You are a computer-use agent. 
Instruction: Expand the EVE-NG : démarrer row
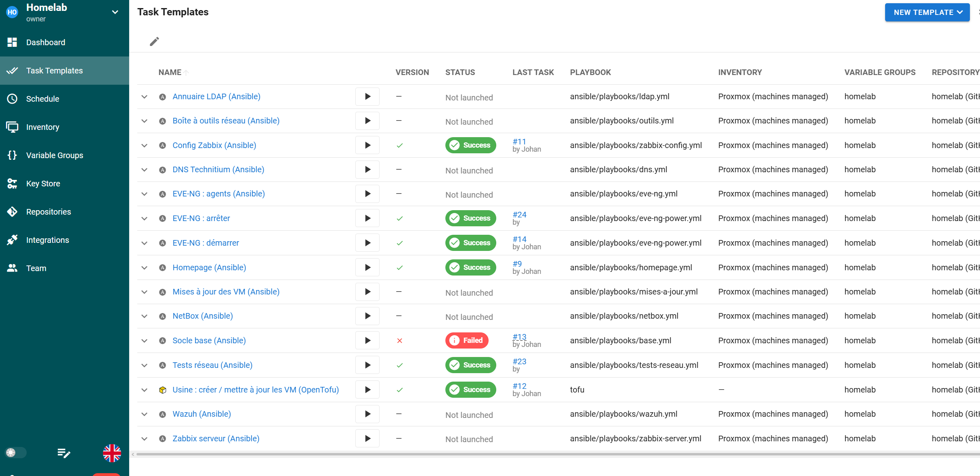pyautogui.click(x=144, y=243)
